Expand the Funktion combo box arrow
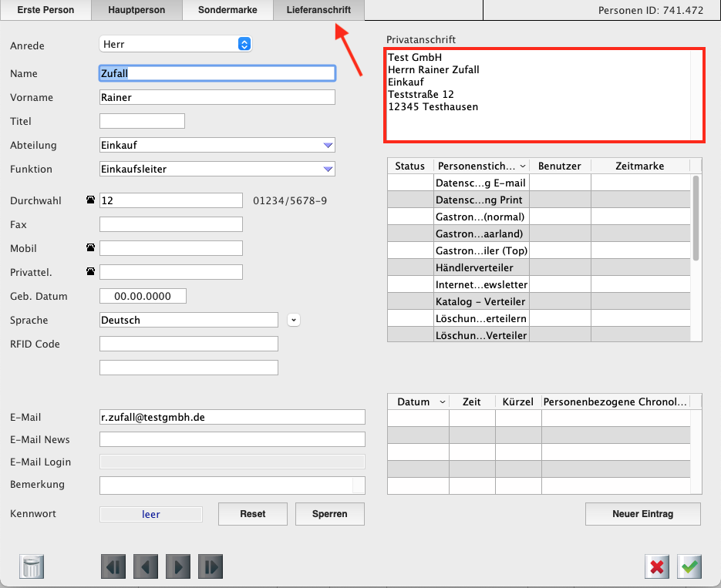 point(328,169)
